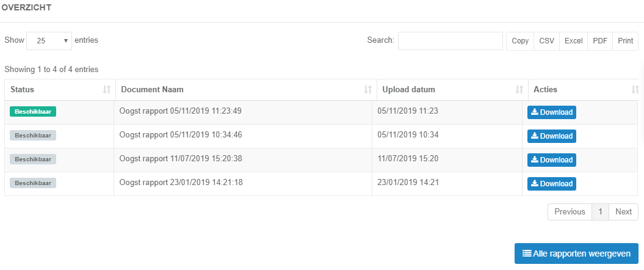Export table as PDF
644x270 pixels.
coord(600,41)
